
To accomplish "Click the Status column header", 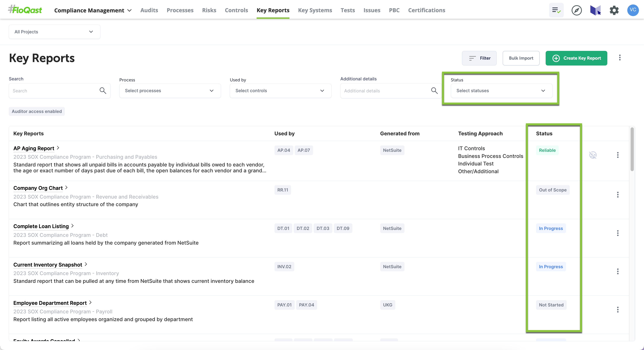I will [x=544, y=133].
